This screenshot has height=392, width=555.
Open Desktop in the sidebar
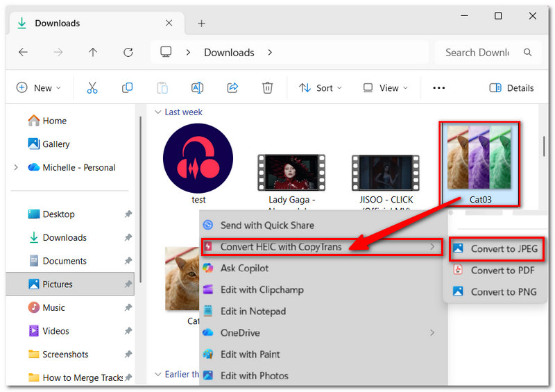pyautogui.click(x=70, y=214)
